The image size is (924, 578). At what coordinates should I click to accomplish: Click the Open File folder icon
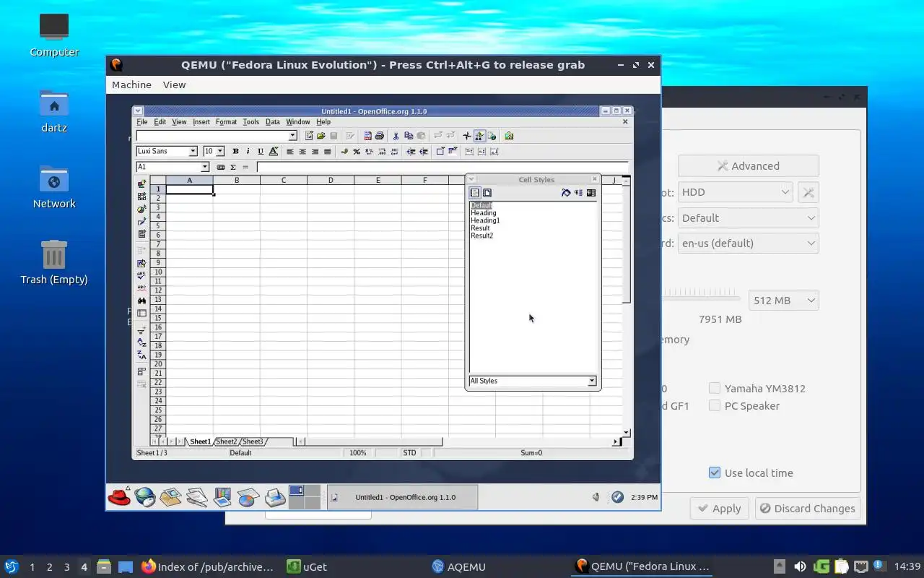pyautogui.click(x=321, y=136)
